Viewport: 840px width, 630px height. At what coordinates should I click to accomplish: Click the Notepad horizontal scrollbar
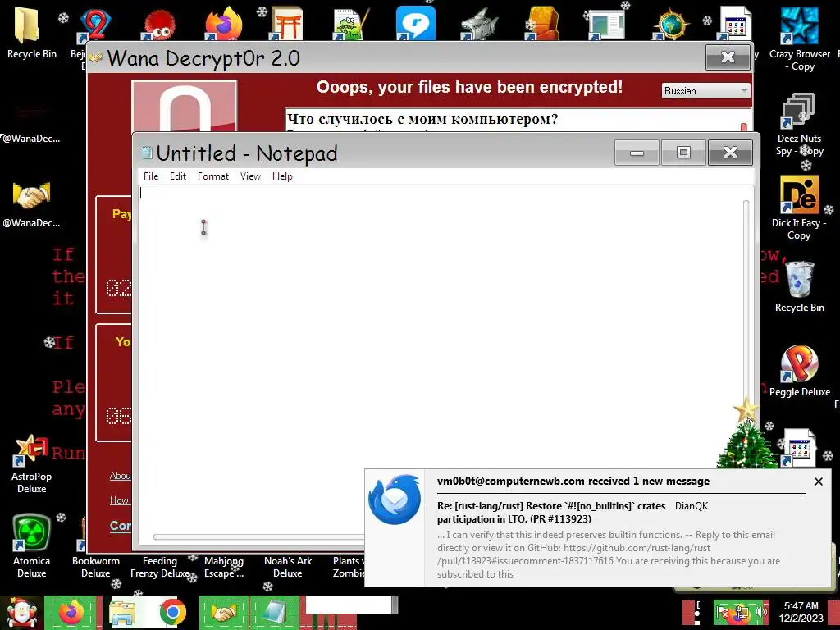[259, 536]
